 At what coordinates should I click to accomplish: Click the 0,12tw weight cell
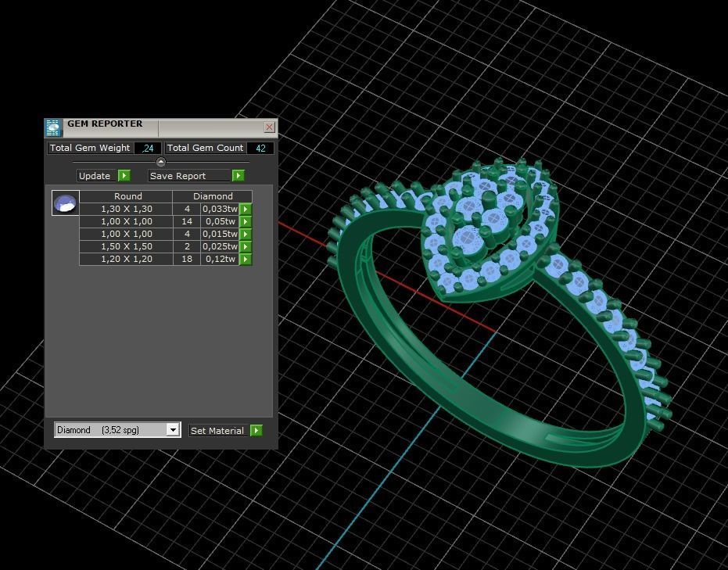tap(220, 259)
